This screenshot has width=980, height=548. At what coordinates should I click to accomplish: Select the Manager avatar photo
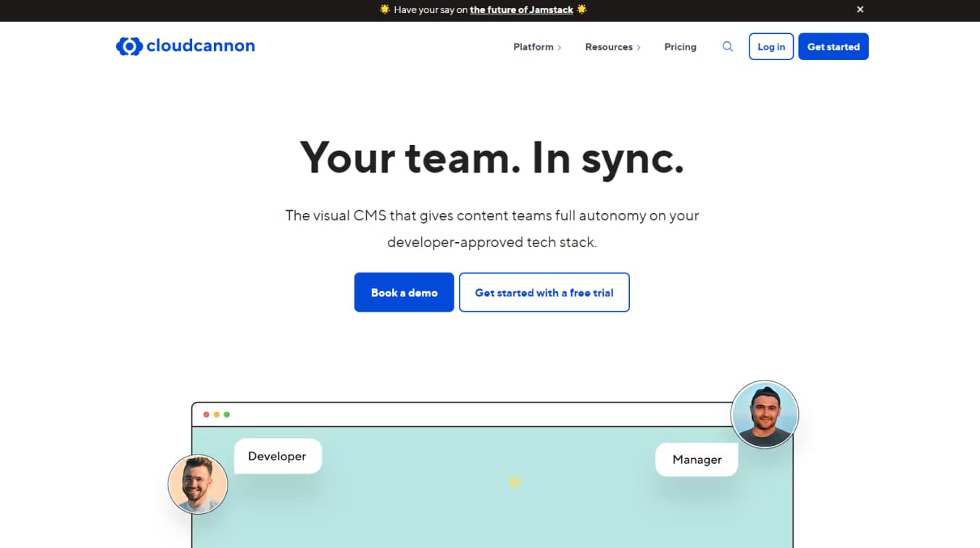765,414
